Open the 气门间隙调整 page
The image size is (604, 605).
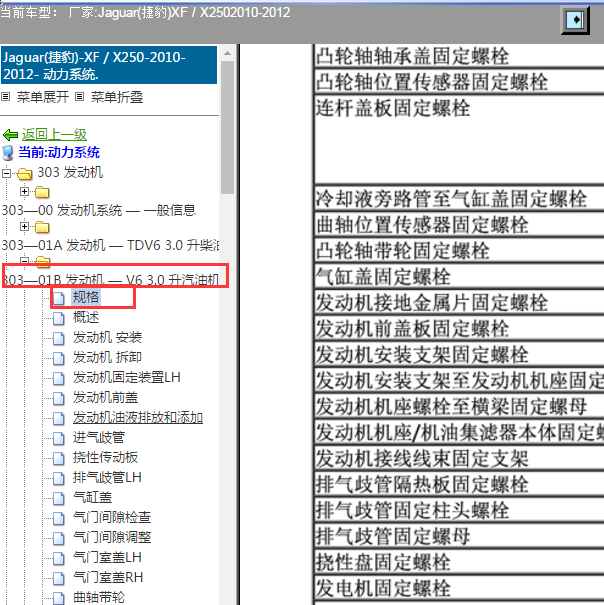pyautogui.click(x=112, y=537)
